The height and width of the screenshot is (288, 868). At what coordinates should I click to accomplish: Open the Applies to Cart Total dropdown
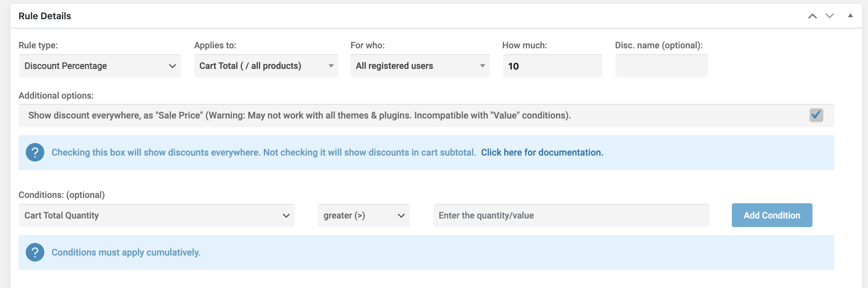[x=266, y=66]
